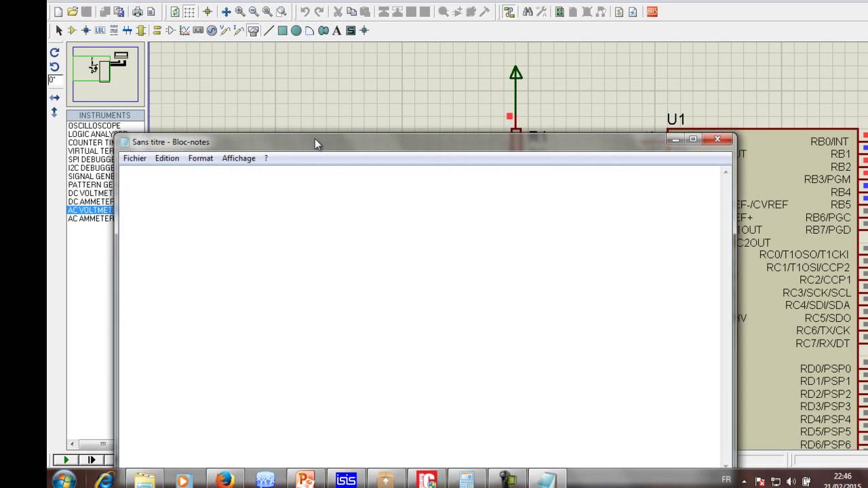868x488 pixels.
Task: Select the Component mode tool
Action: tap(72, 30)
